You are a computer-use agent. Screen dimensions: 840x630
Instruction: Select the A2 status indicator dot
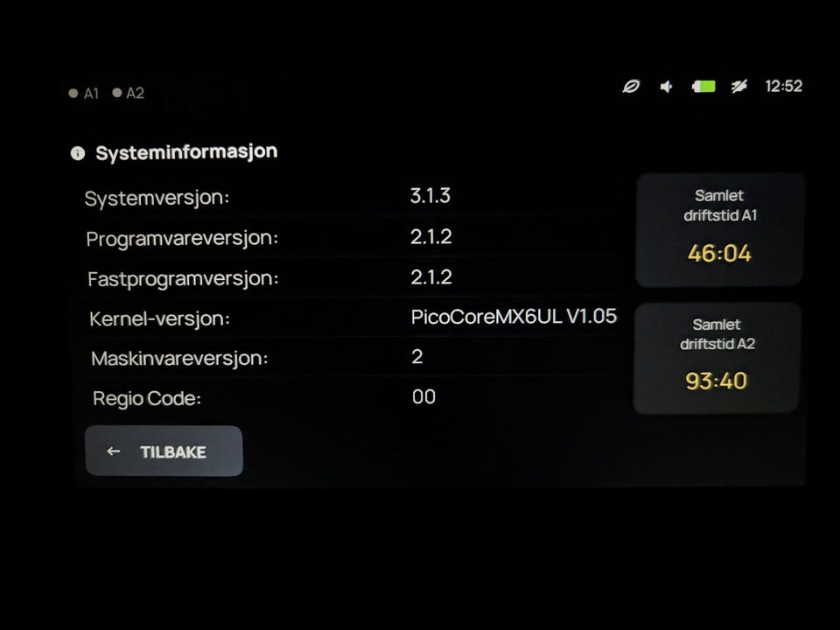(116, 93)
